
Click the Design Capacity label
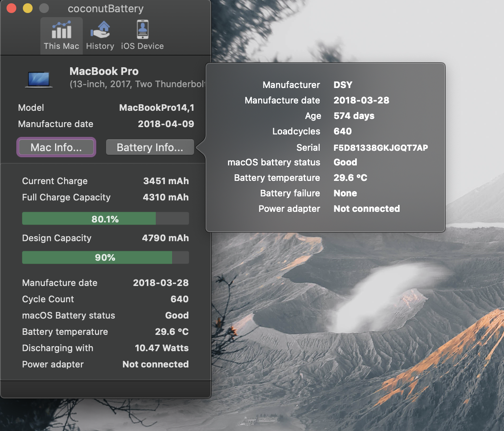click(57, 238)
